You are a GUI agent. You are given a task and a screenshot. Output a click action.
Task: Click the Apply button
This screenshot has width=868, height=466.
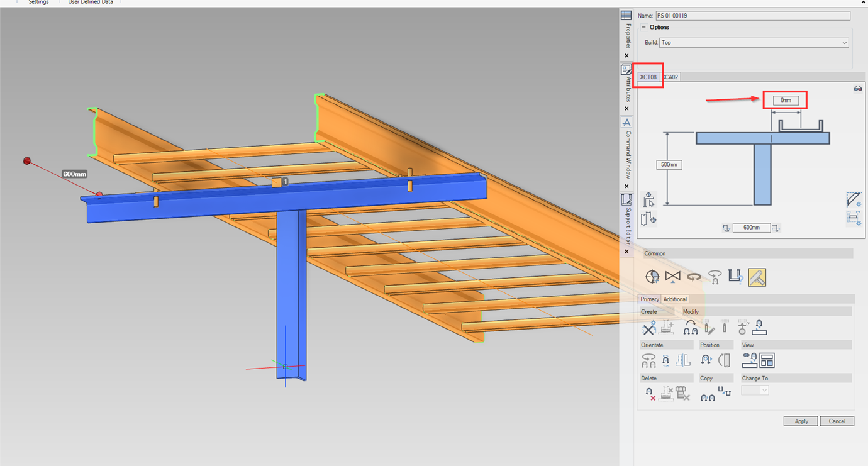click(801, 421)
